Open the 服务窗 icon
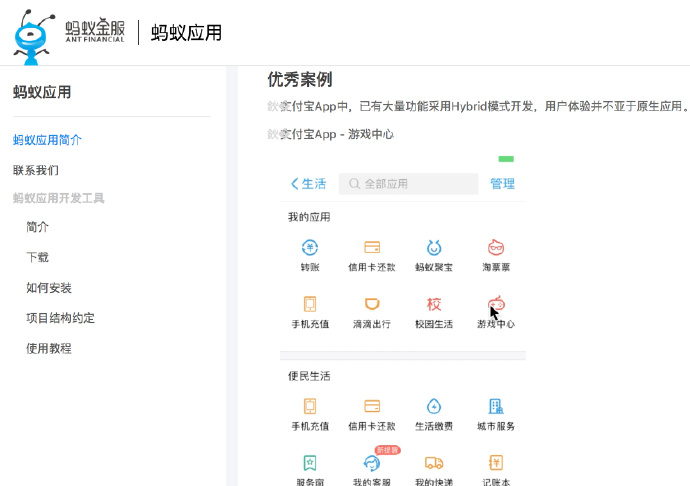The image size is (690, 486). point(310,463)
